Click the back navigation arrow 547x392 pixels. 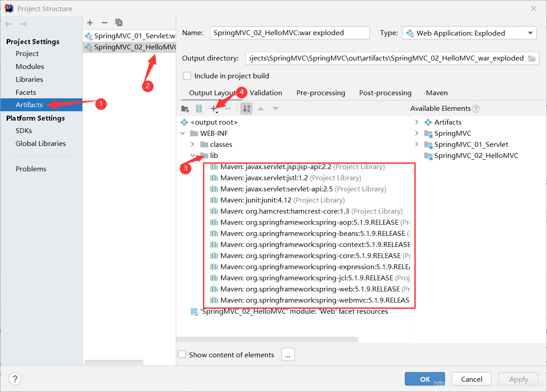[x=9, y=24]
